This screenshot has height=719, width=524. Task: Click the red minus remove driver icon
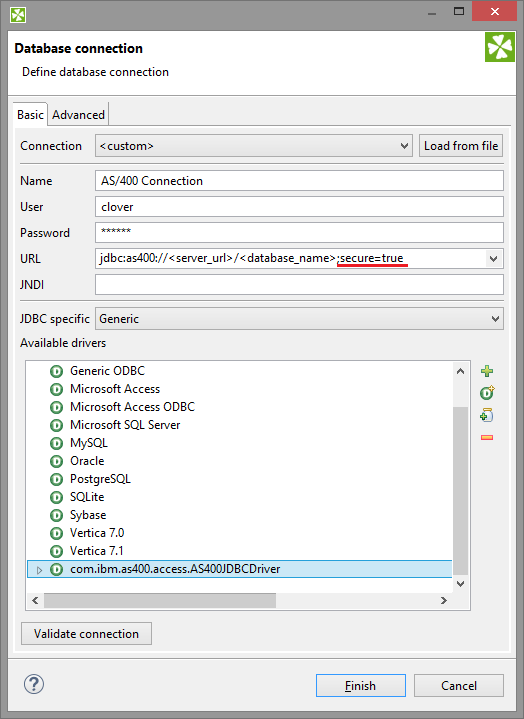click(x=487, y=437)
